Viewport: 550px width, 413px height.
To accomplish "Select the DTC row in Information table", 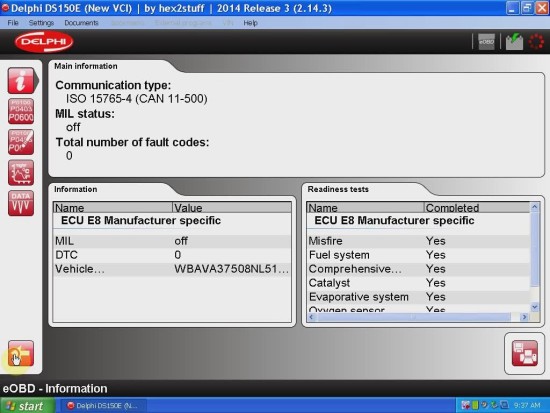I will 172,255.
